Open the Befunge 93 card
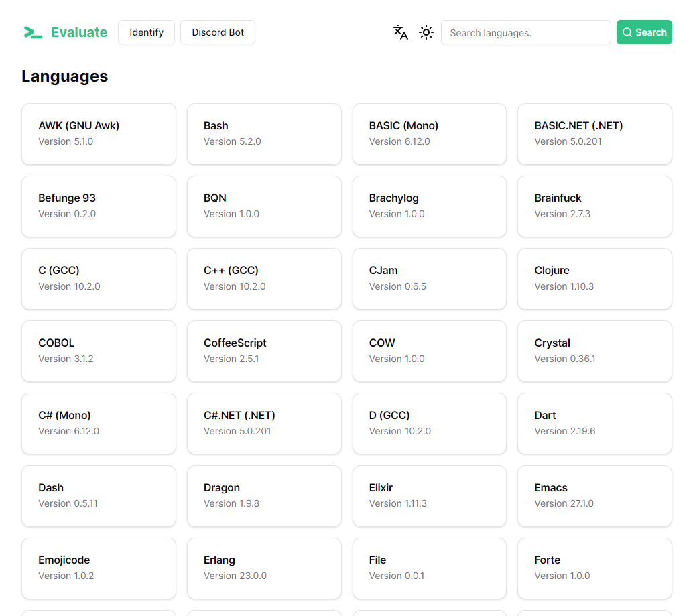This screenshot has height=616, width=693. click(99, 206)
